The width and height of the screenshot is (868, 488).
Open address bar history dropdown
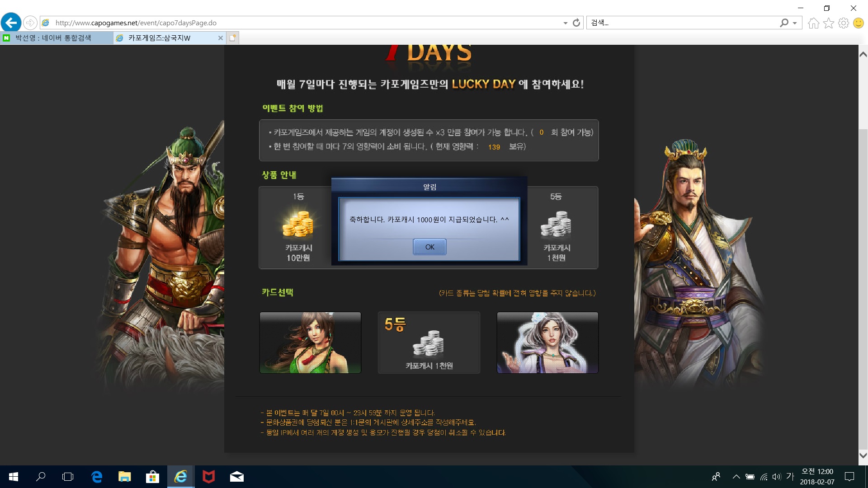(x=565, y=23)
